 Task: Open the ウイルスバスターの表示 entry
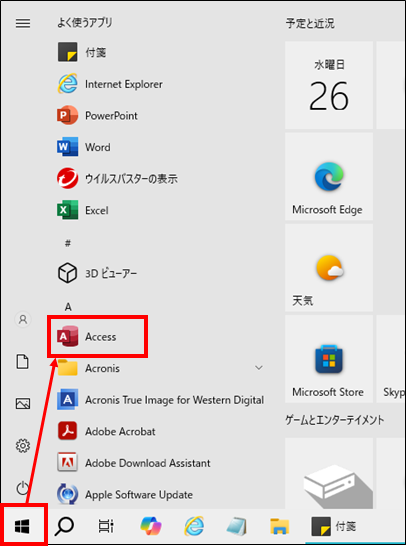pyautogui.click(x=117, y=179)
